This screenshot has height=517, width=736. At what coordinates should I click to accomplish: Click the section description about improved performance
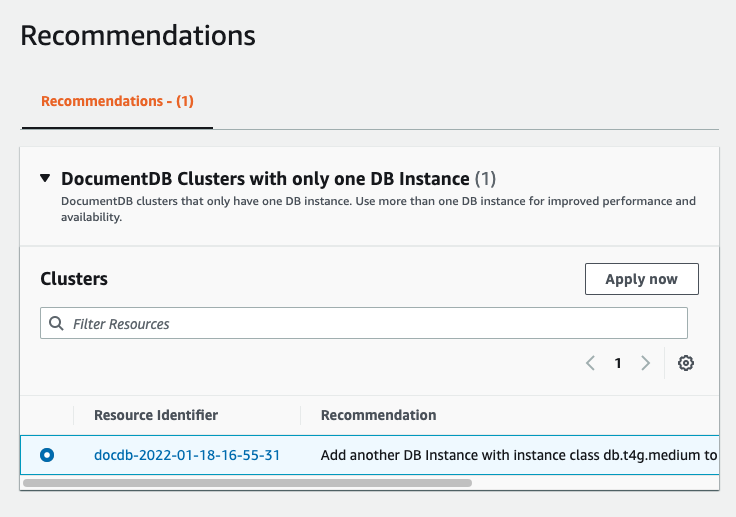pos(378,208)
